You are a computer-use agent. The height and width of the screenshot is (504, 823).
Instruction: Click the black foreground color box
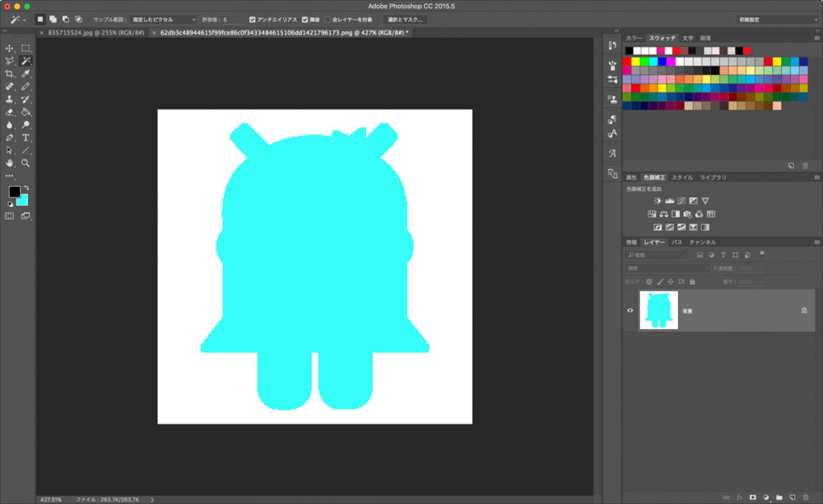pyautogui.click(x=14, y=192)
